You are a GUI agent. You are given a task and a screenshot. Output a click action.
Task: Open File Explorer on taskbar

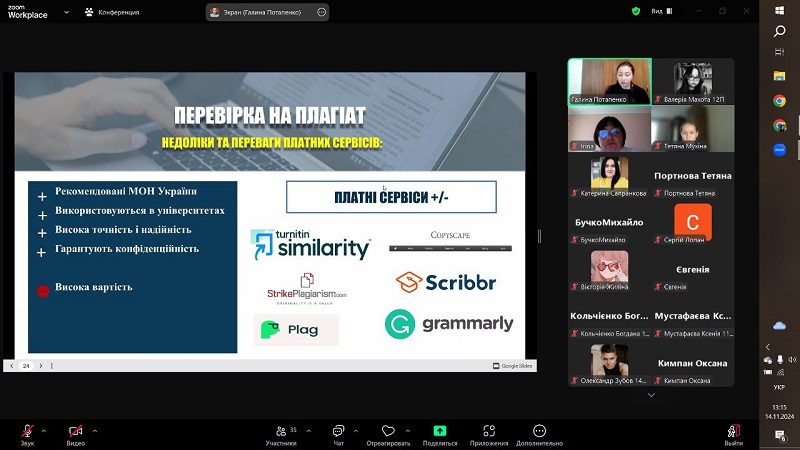pyautogui.click(x=779, y=76)
